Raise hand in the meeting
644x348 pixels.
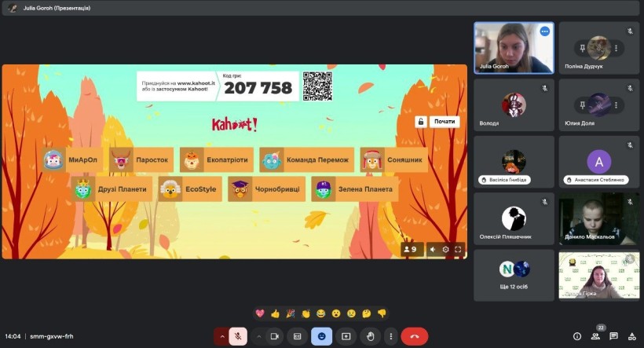pos(370,336)
